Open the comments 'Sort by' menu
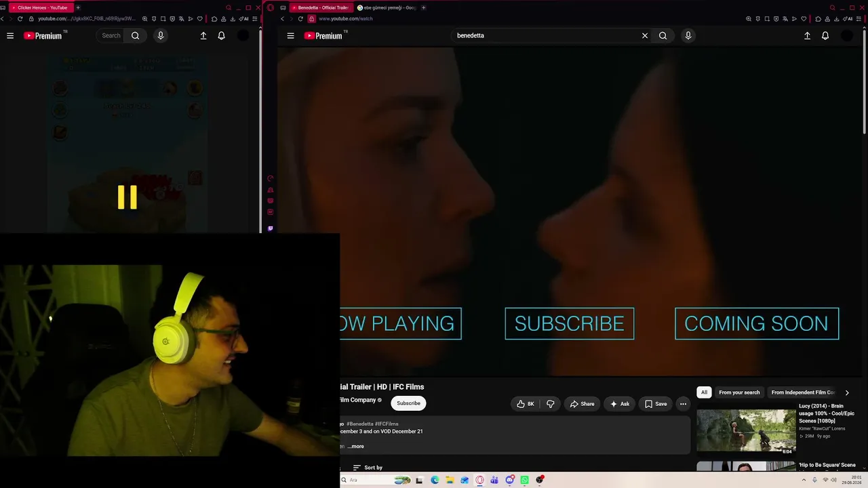 click(368, 468)
